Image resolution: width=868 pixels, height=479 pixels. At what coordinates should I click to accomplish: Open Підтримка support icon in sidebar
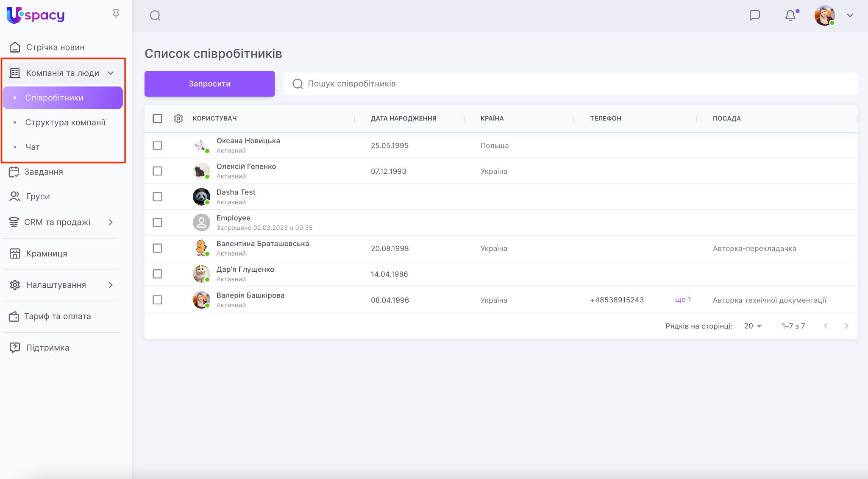click(x=15, y=348)
